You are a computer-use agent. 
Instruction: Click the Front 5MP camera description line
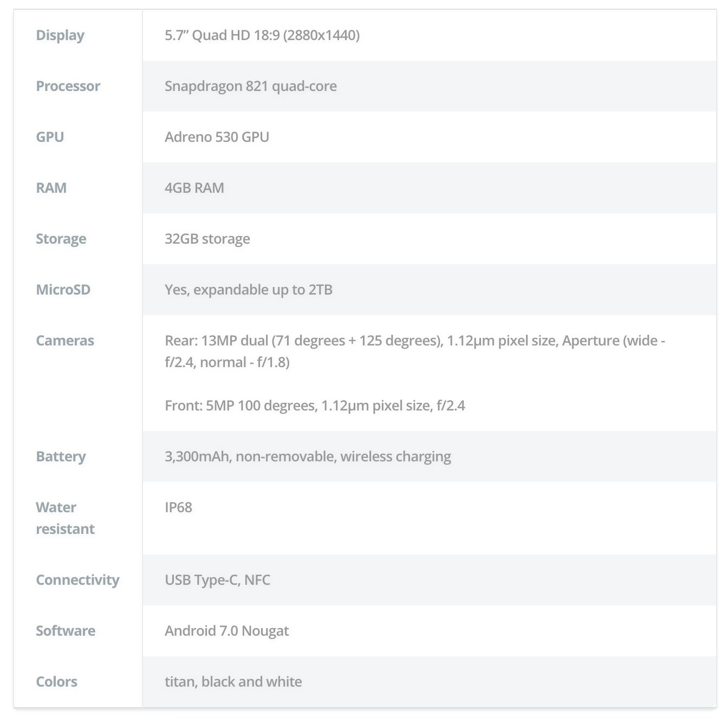coord(315,406)
